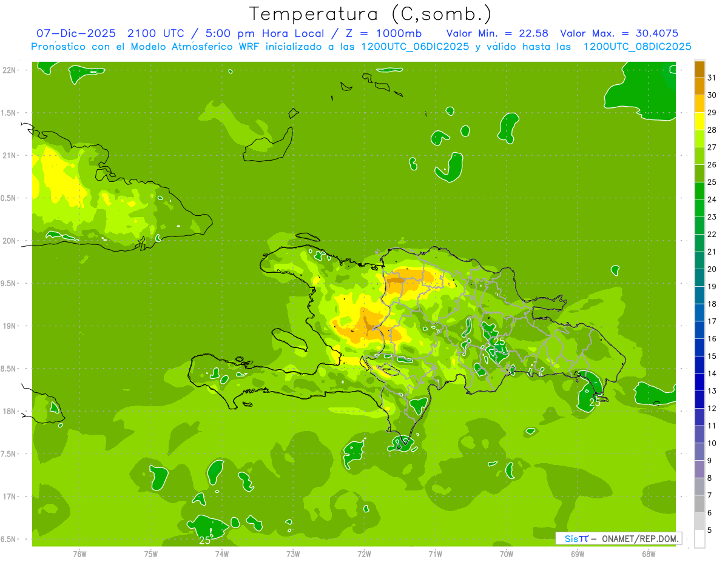Click the "71W" longitude label

click(x=435, y=554)
